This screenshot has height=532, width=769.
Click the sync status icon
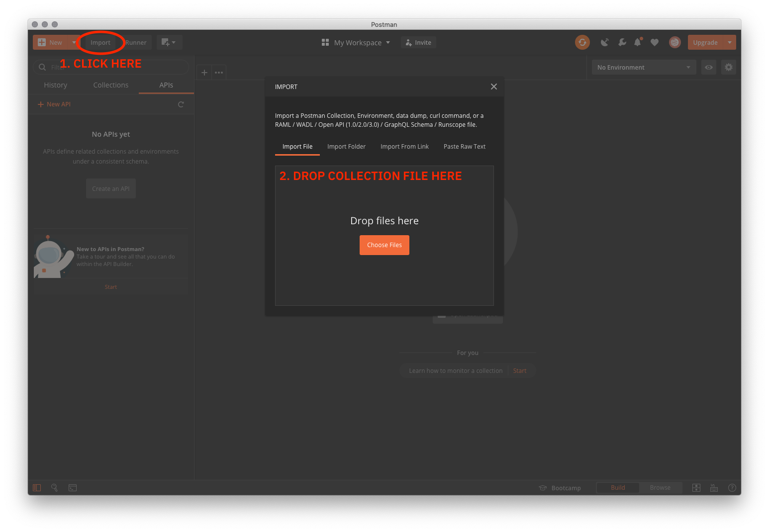582,42
